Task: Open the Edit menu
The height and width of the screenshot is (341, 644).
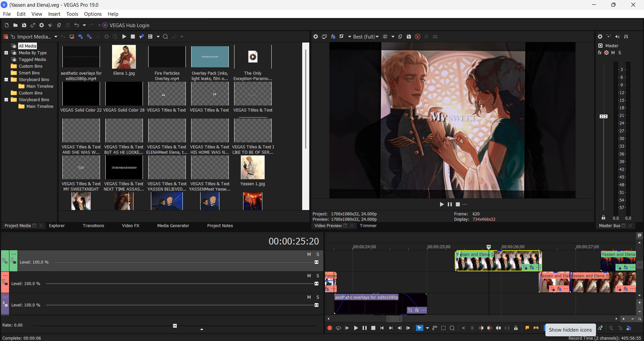Action: [x=21, y=14]
